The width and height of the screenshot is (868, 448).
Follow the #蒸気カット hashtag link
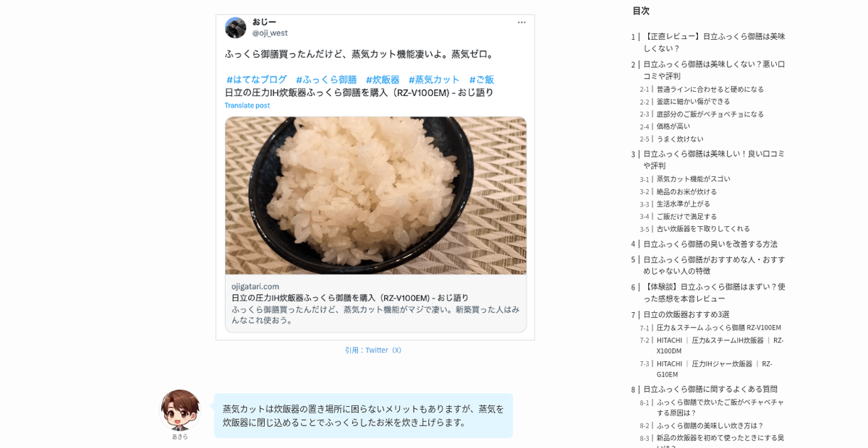coord(434,79)
